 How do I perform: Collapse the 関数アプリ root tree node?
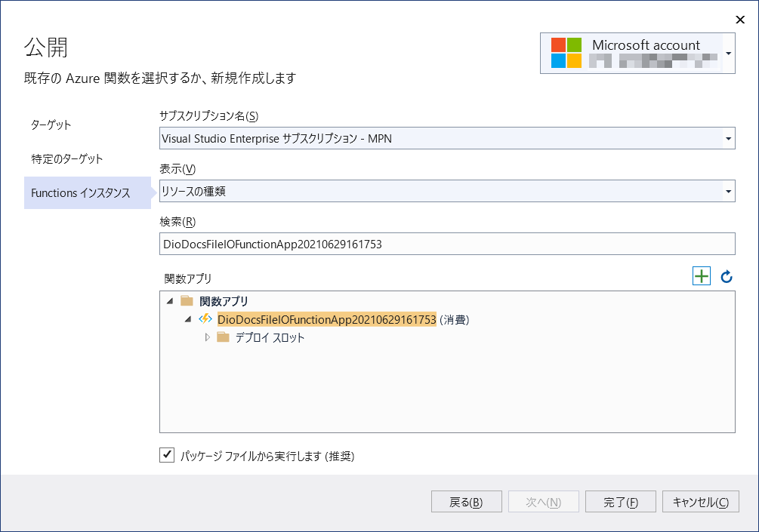tap(170, 301)
